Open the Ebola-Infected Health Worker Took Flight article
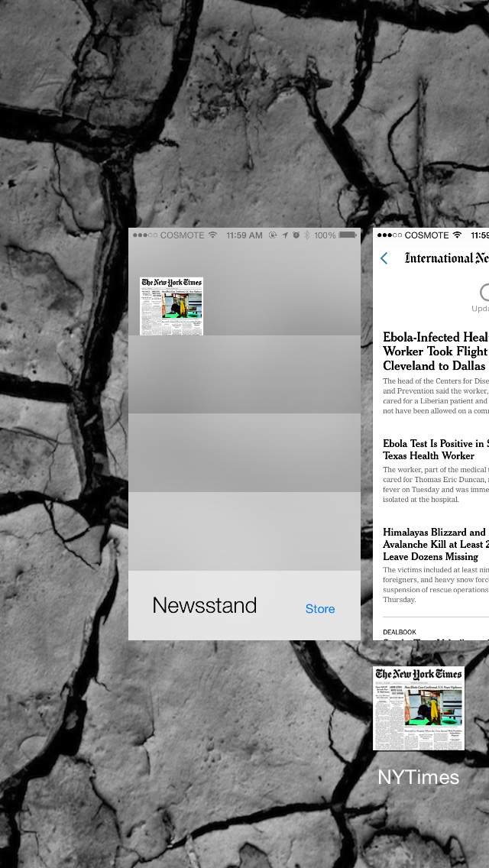This screenshot has width=489, height=868. [x=436, y=351]
